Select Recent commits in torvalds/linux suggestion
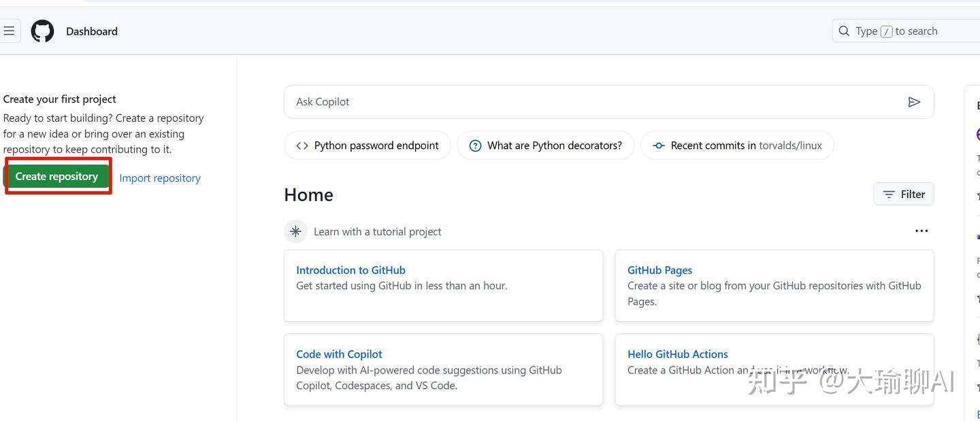This screenshot has width=980, height=421. pyautogui.click(x=738, y=146)
